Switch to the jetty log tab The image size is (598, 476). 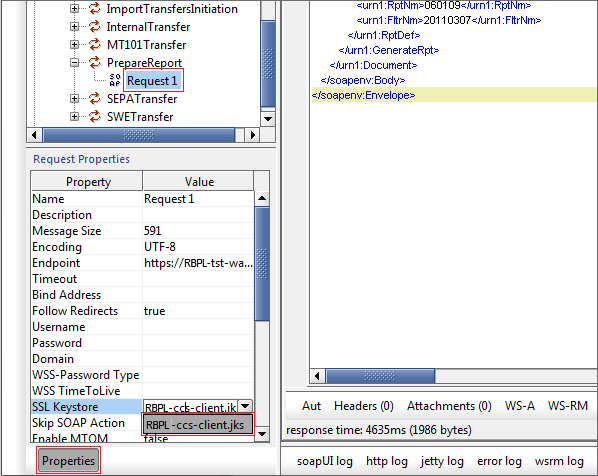point(442,461)
